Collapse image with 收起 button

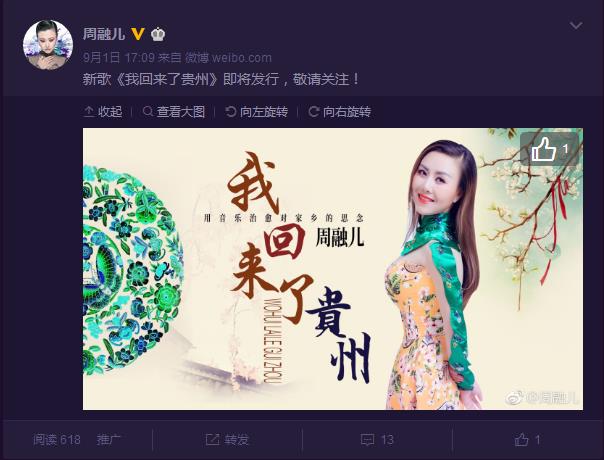103,112
